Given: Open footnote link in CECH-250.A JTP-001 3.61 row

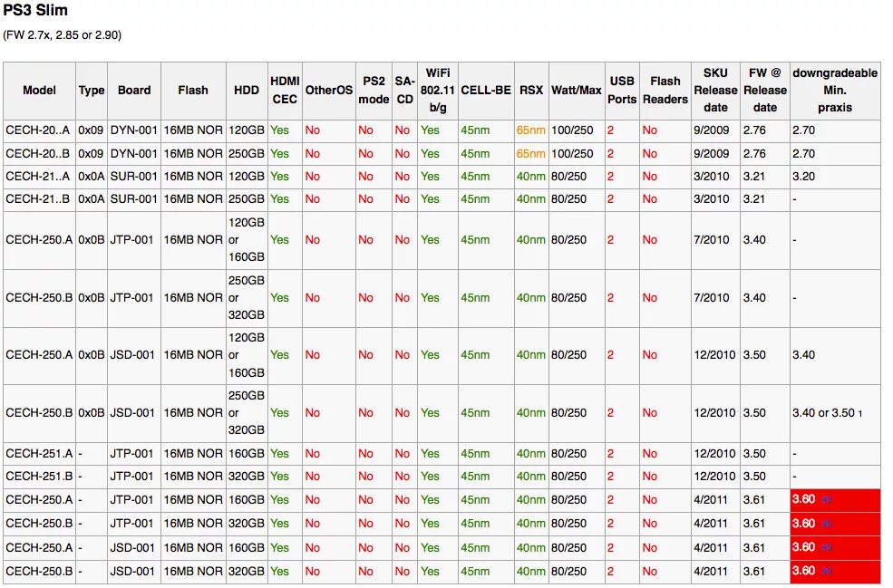Looking at the screenshot, I should 827,500.
